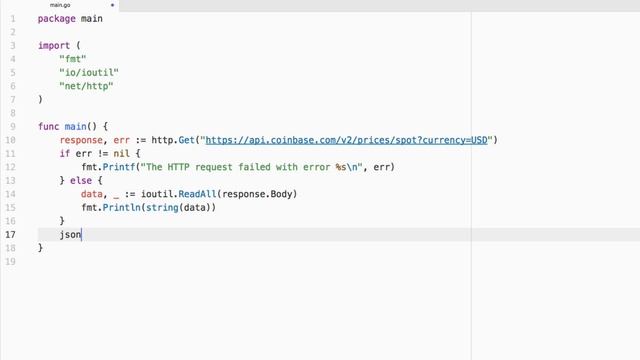
Task: Click closing brace on line 16
Action: click(x=62, y=221)
